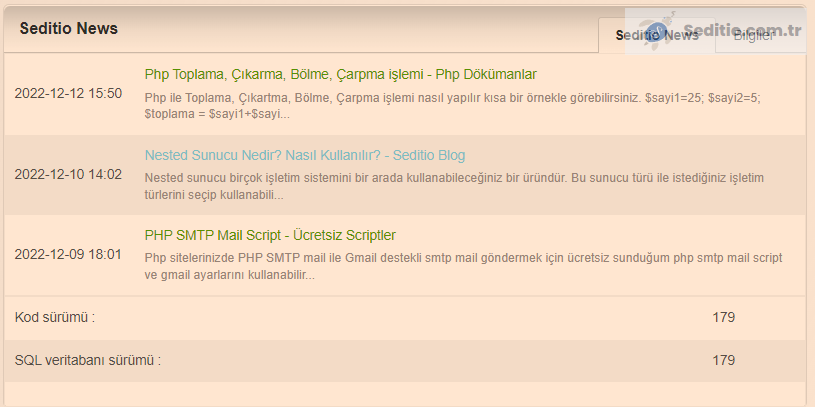This screenshot has width=815, height=407.
Task: Select the Seditio News panel heading
Action: click(x=69, y=28)
